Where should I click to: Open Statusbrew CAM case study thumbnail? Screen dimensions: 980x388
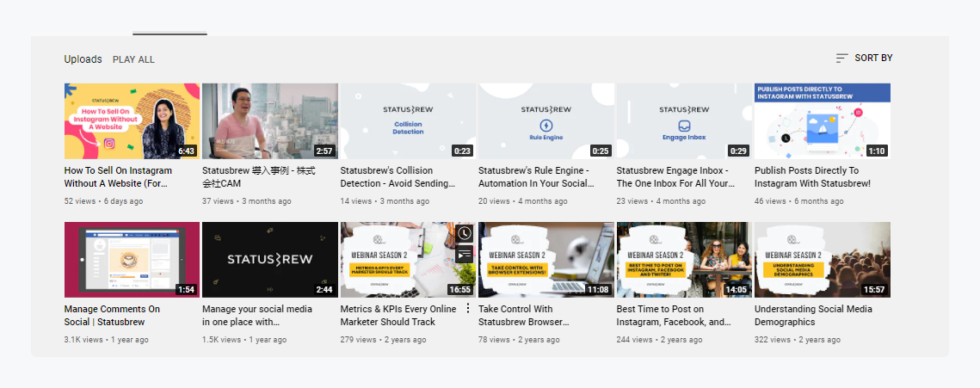click(269, 121)
